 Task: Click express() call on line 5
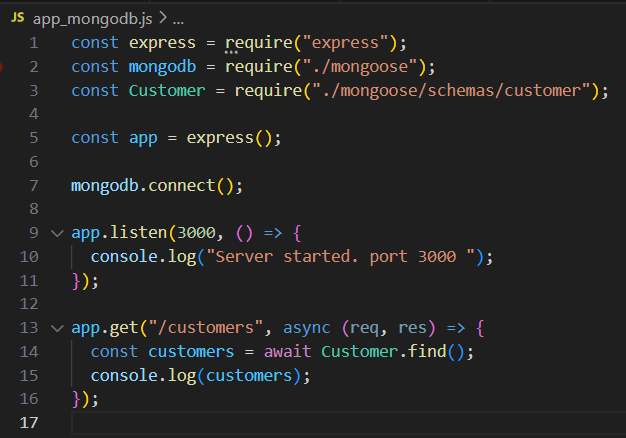[x=230, y=138]
